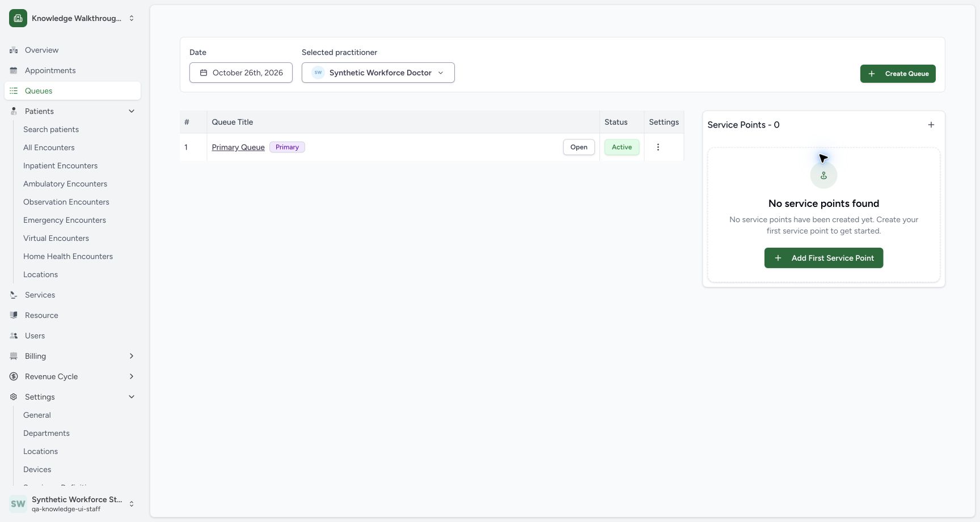This screenshot has height=522, width=980.
Task: Go to Search patients
Action: (51, 129)
